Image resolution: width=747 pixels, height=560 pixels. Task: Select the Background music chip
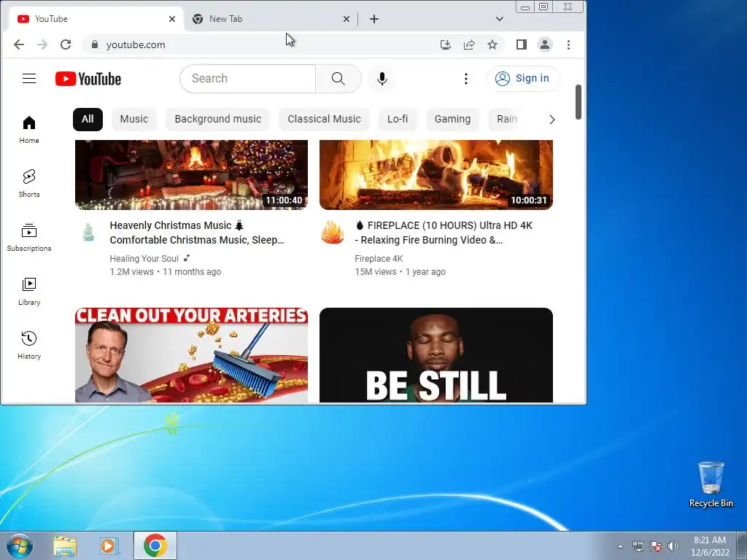[x=217, y=119]
